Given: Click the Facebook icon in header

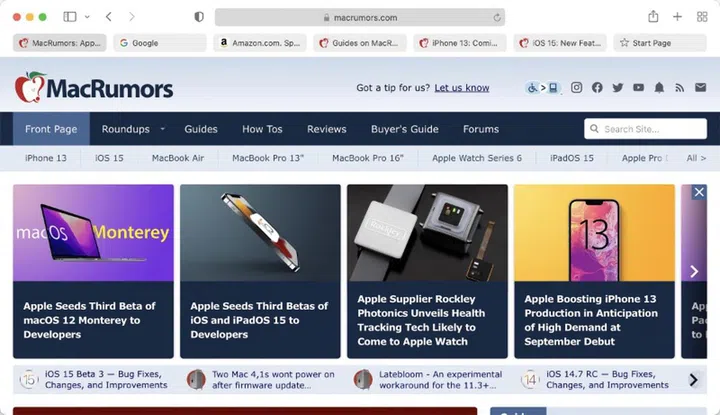Looking at the screenshot, I should pyautogui.click(x=597, y=88).
